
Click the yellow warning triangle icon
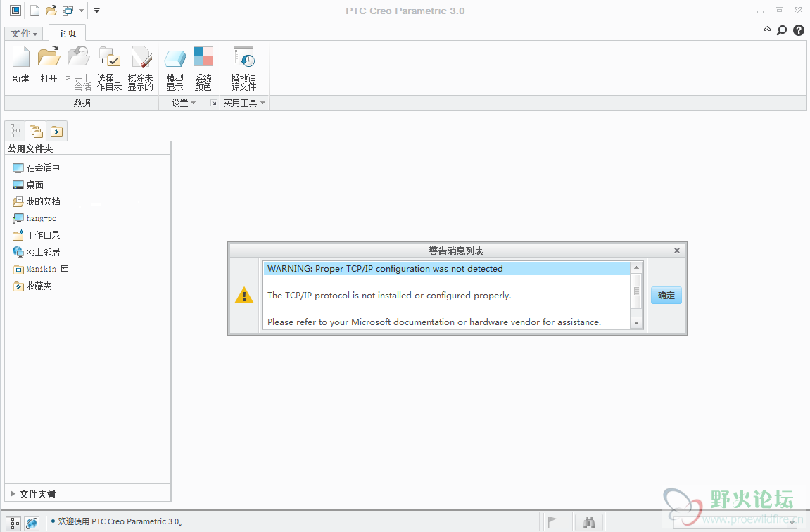243,296
